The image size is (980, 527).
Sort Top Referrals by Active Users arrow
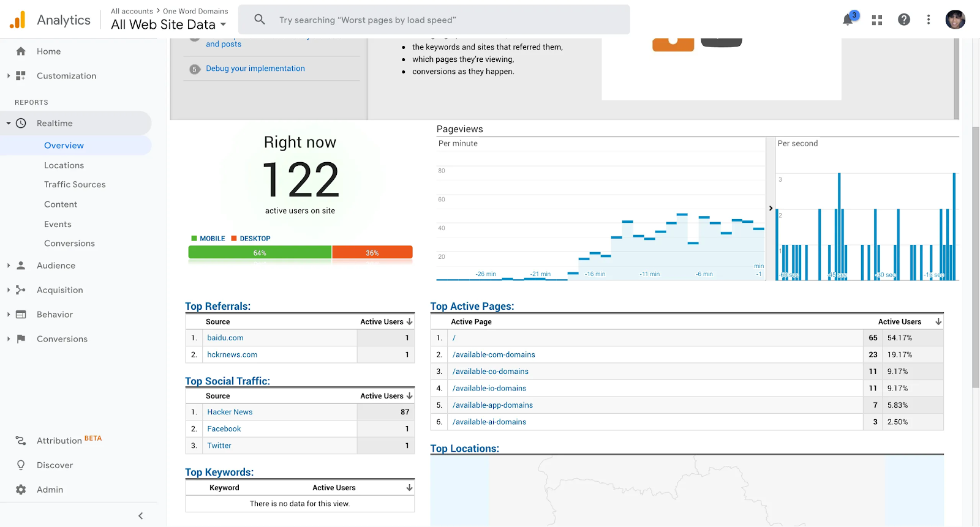[x=409, y=321]
